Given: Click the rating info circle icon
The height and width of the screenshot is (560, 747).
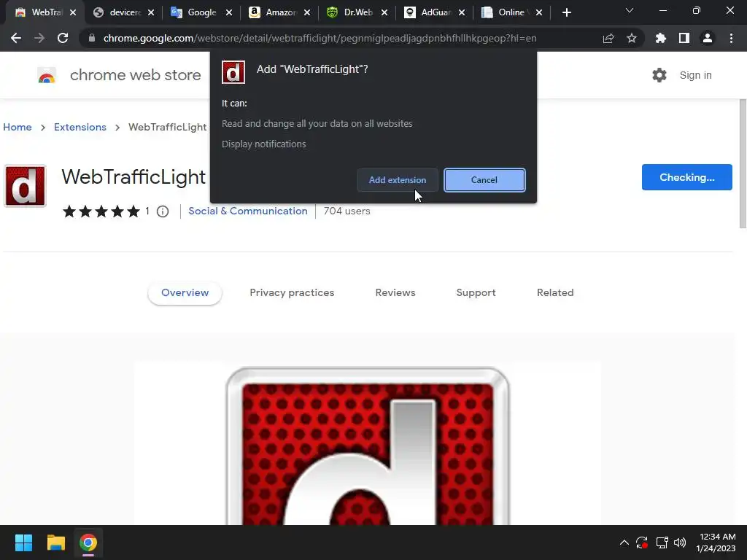Looking at the screenshot, I should [x=163, y=211].
